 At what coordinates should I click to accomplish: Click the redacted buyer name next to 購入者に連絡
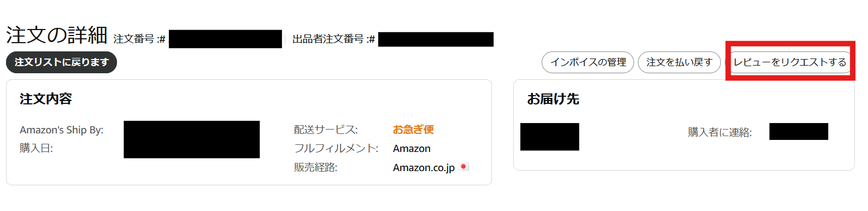click(799, 131)
